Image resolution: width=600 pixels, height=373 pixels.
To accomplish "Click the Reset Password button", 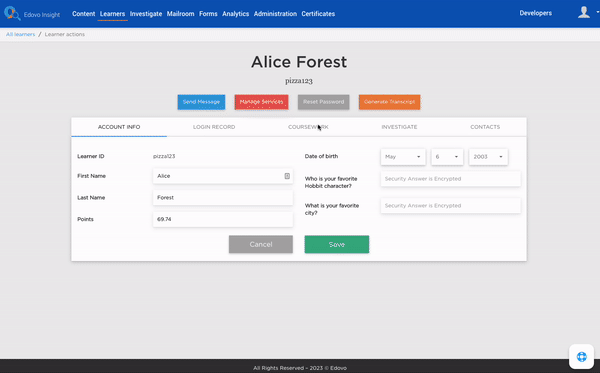I will coord(323,102).
